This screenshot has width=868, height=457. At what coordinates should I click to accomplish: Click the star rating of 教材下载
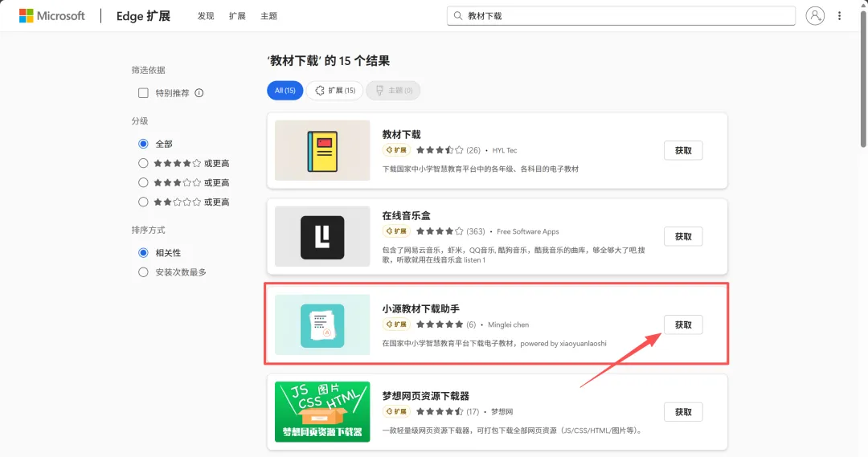coord(440,150)
